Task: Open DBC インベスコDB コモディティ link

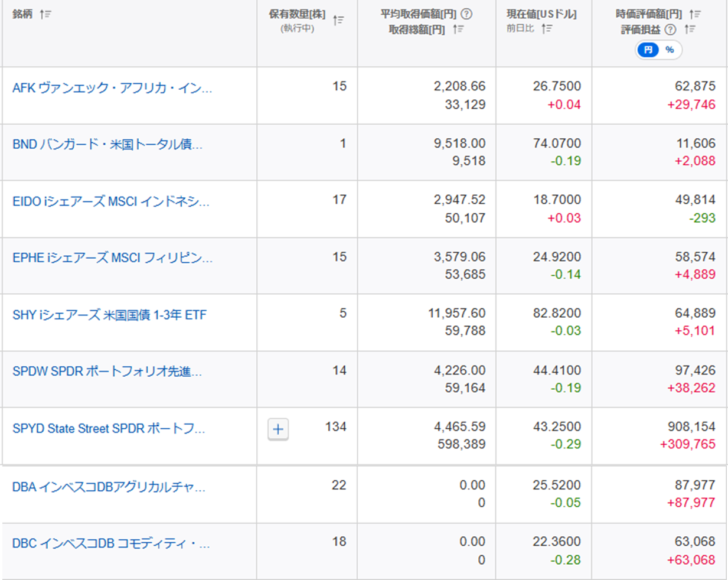Action: pyautogui.click(x=111, y=543)
